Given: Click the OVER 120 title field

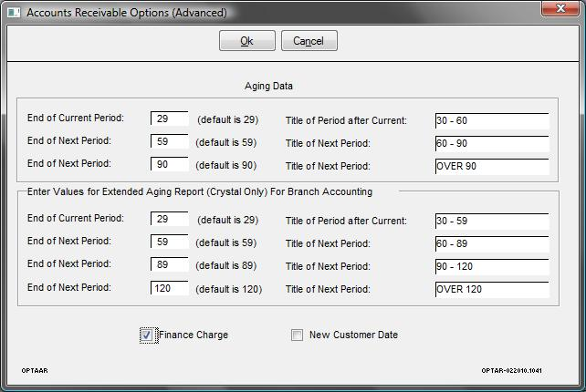Looking at the screenshot, I should [x=492, y=289].
